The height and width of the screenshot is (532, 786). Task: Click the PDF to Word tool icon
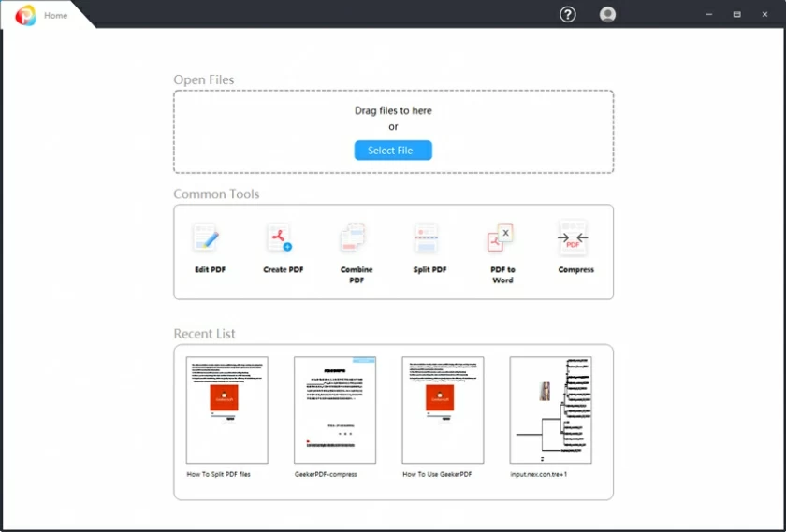tap(501, 237)
